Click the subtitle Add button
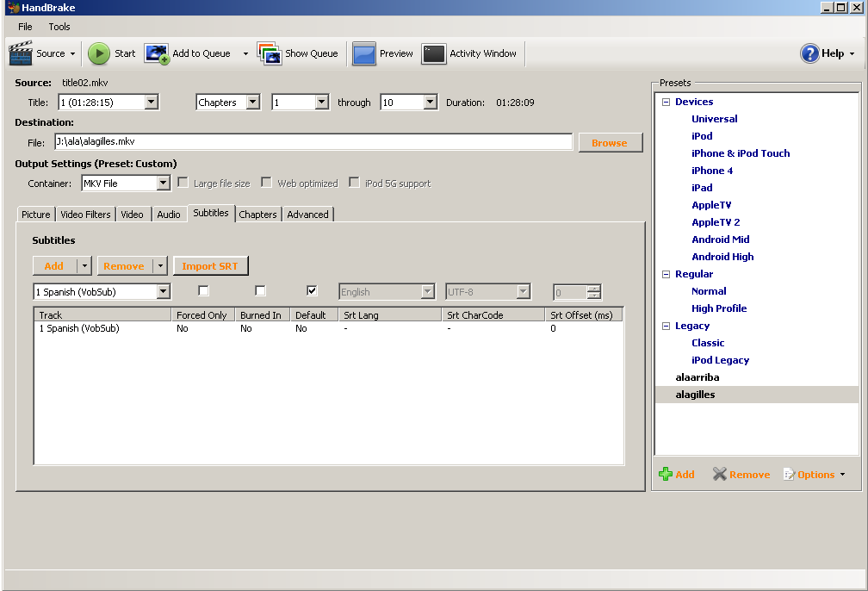The image size is (868, 591). point(54,266)
